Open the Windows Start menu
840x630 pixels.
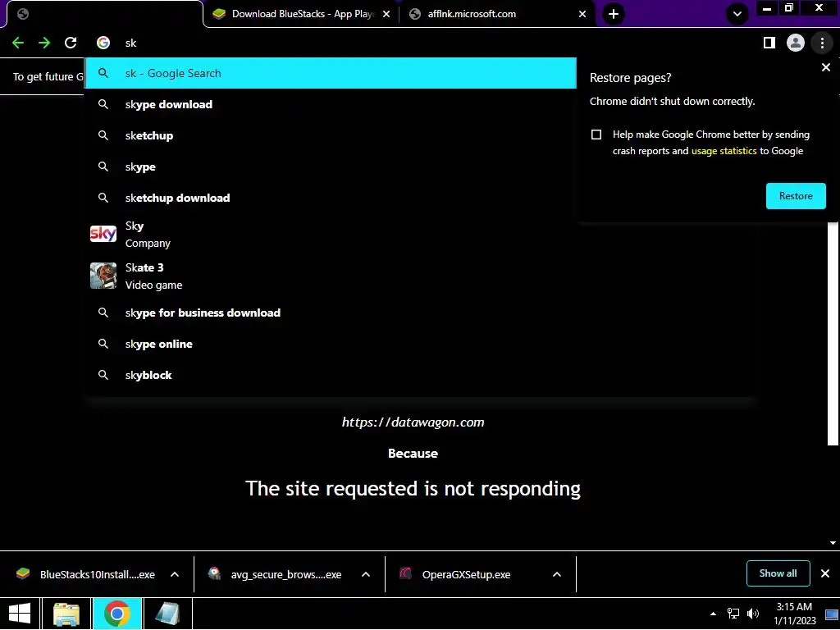(x=20, y=614)
